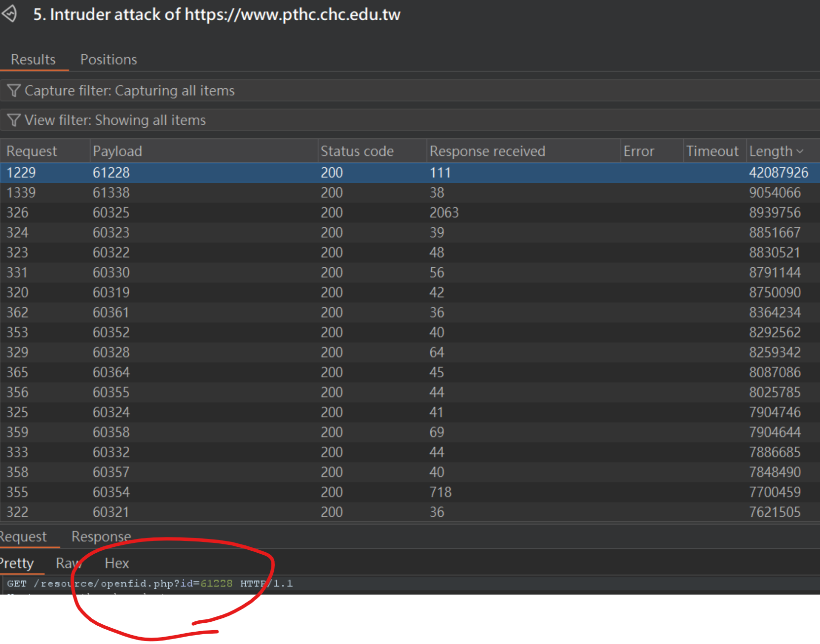The width and height of the screenshot is (820, 644).
Task: Select row with payload 60361
Action: coord(410,313)
